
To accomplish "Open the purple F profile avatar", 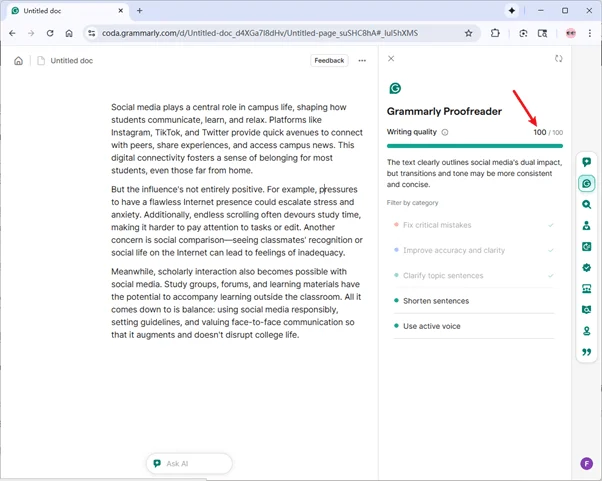I will [587, 464].
